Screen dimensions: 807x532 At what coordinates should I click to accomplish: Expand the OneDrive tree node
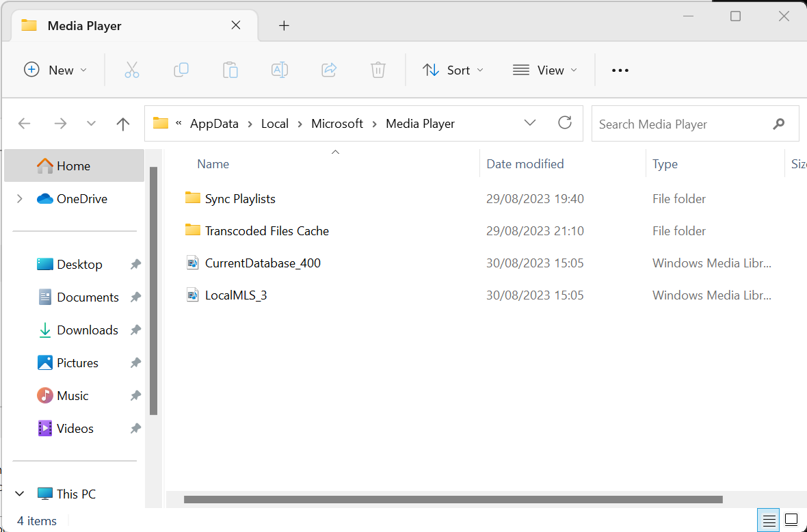[20, 199]
